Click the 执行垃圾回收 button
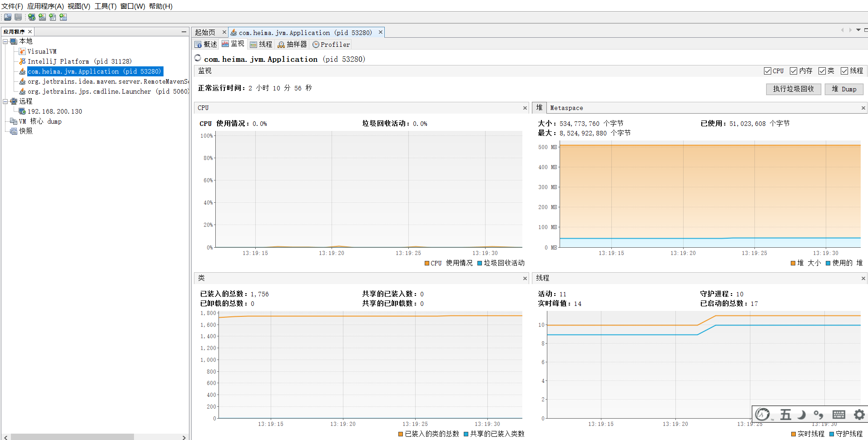Viewport: 868px width, 440px height. tap(793, 89)
